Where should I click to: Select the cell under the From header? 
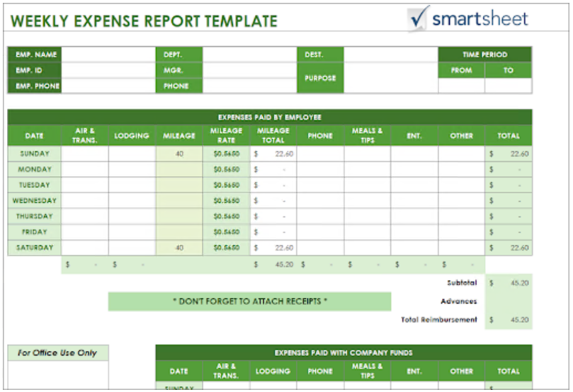(x=461, y=86)
